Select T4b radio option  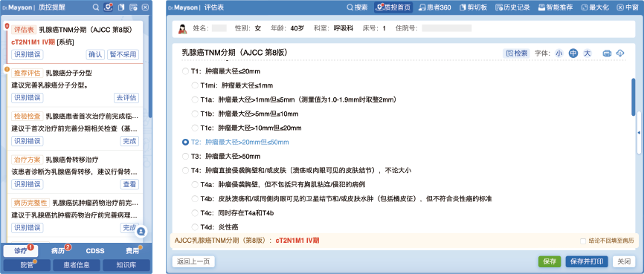coord(195,198)
